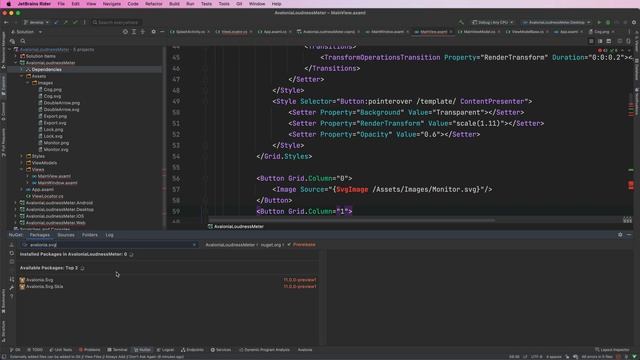Viewport: 640px width, 360px height.
Task: Open the Cog.png editor tab
Action: (x=602, y=32)
